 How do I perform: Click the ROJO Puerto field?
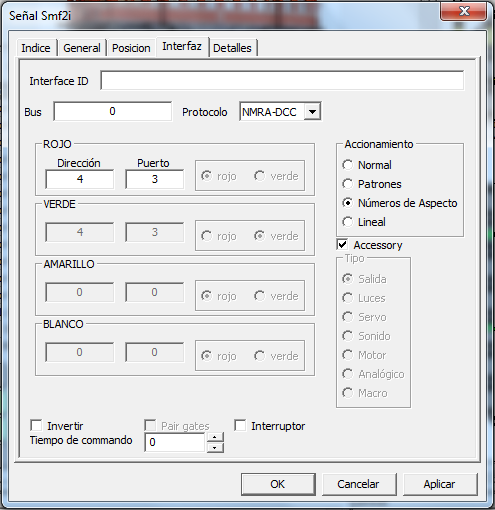point(154,179)
